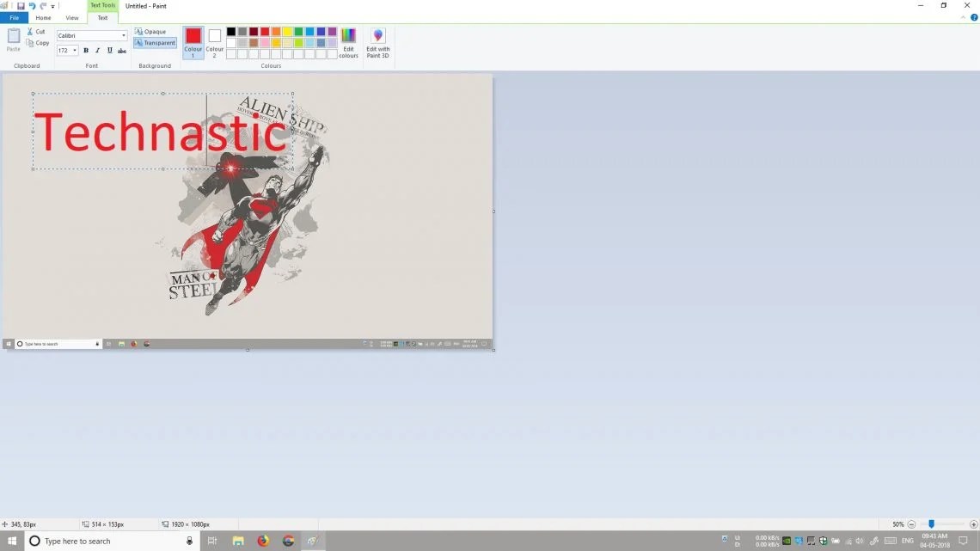Click the zoom out minus button
The width and height of the screenshot is (980, 551).
(911, 524)
